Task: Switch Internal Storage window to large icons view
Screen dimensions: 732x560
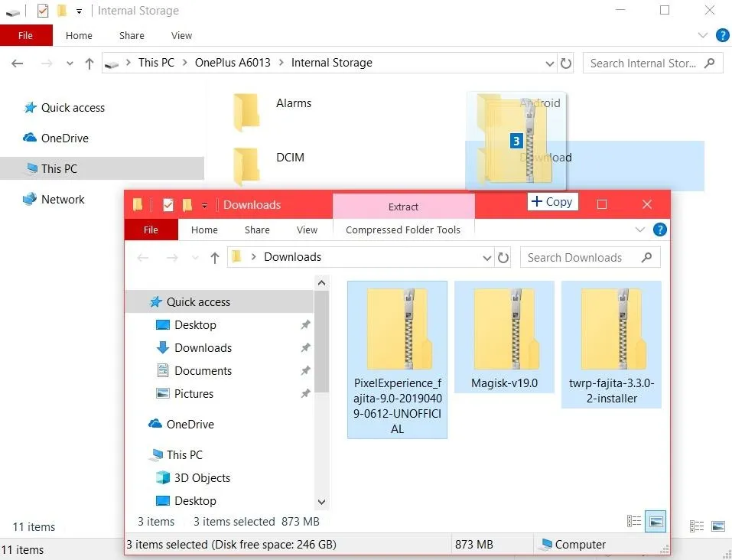Action: coord(718,526)
